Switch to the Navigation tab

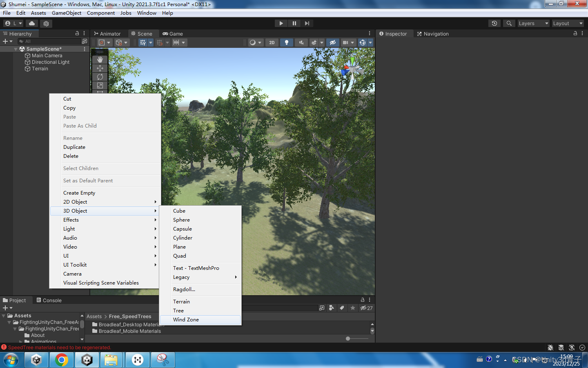[433, 34]
